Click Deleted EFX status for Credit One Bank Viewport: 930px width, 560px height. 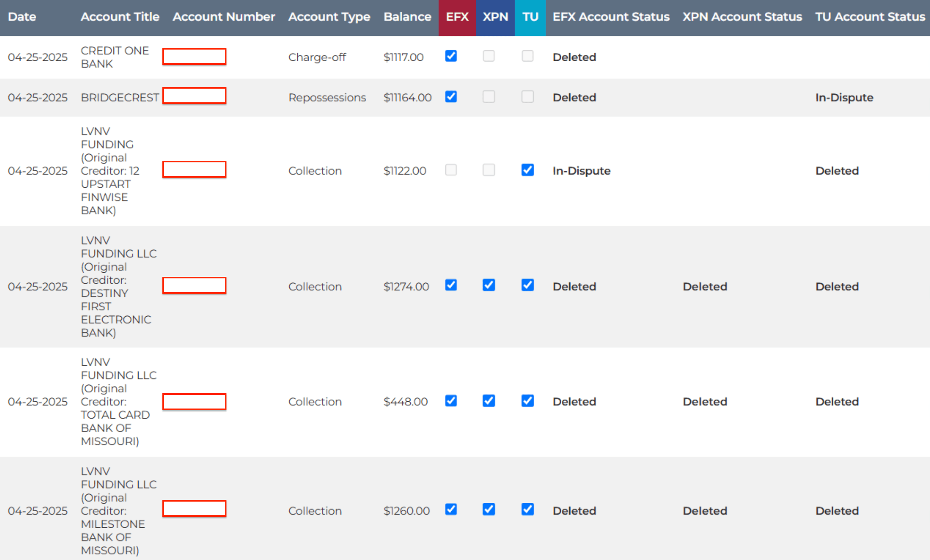(x=574, y=57)
